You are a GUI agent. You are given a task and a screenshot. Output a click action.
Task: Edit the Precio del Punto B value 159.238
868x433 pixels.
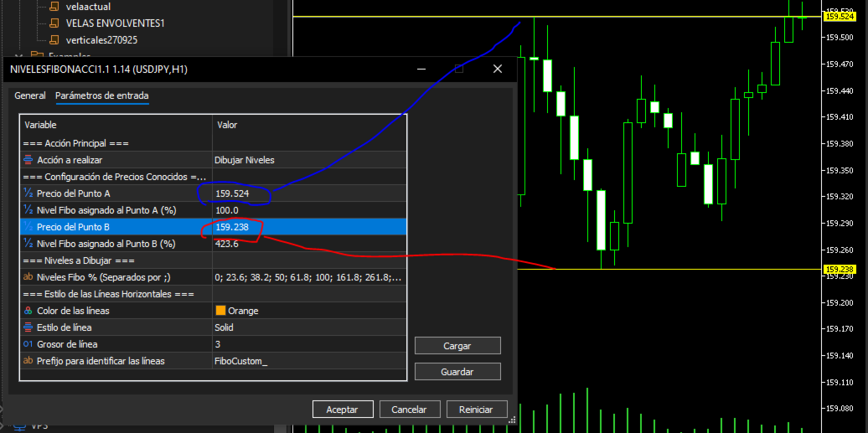point(310,226)
